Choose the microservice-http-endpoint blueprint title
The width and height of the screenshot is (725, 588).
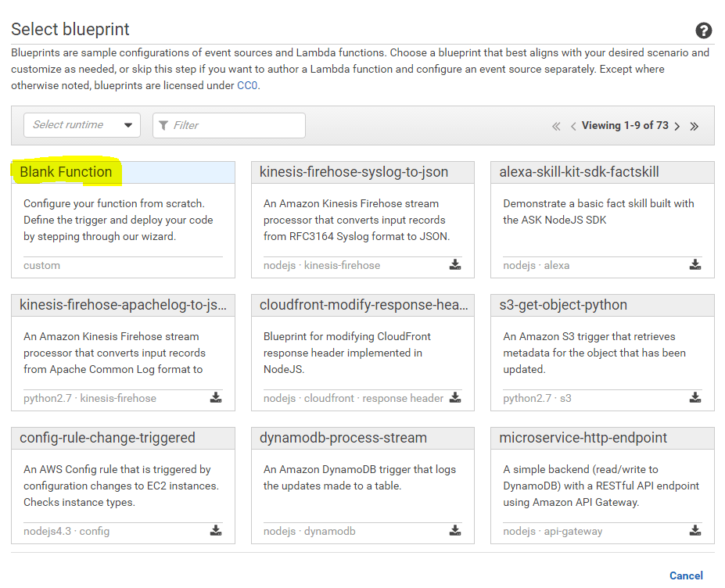(x=583, y=438)
